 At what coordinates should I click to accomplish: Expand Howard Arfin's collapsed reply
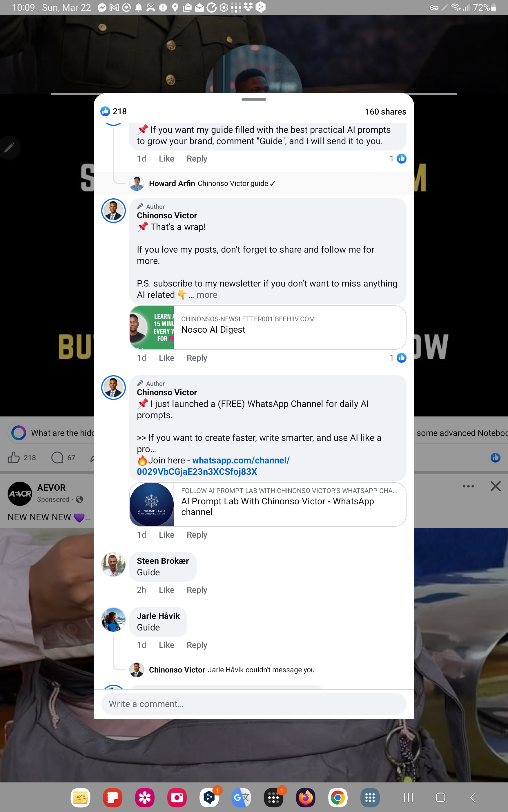212,184
